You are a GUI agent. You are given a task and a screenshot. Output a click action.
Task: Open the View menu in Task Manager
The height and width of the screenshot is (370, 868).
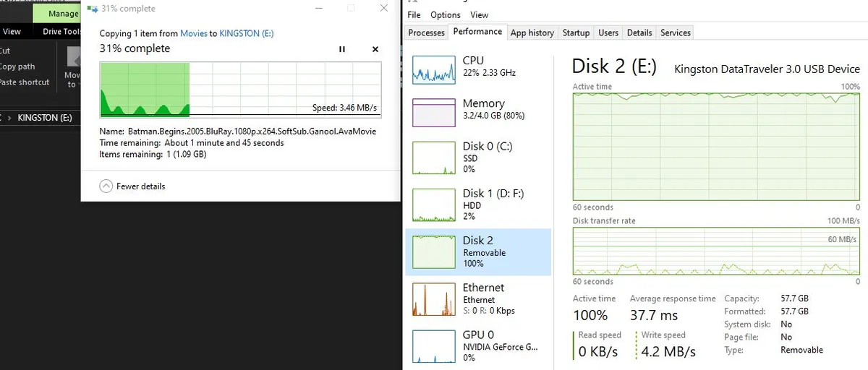click(479, 14)
